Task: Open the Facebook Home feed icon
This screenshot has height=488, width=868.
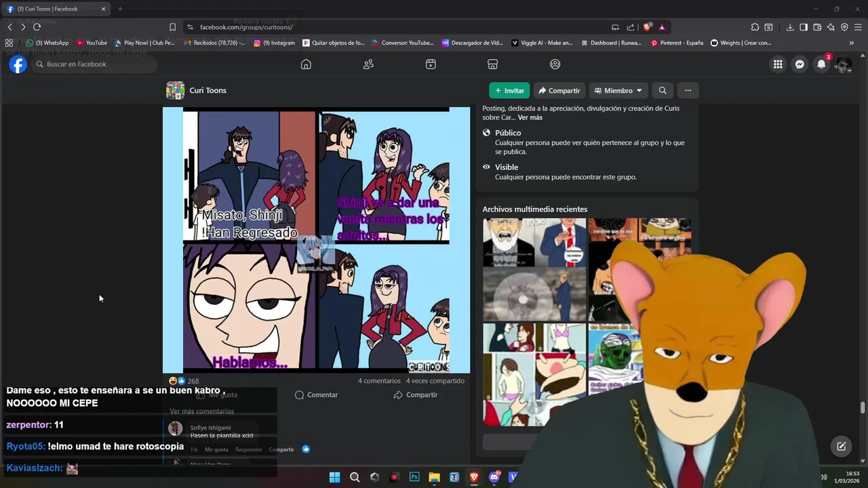Action: pyautogui.click(x=306, y=64)
